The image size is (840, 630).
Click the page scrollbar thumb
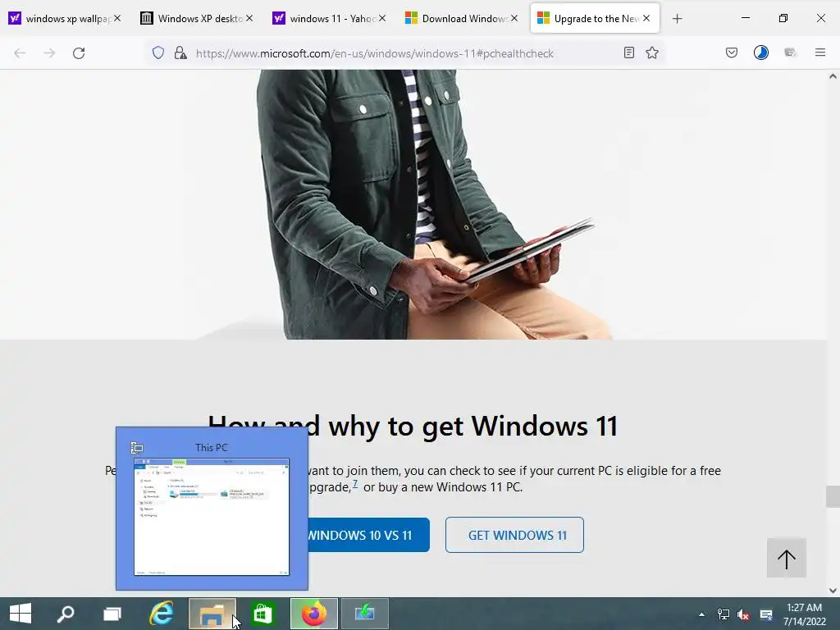[x=833, y=496]
